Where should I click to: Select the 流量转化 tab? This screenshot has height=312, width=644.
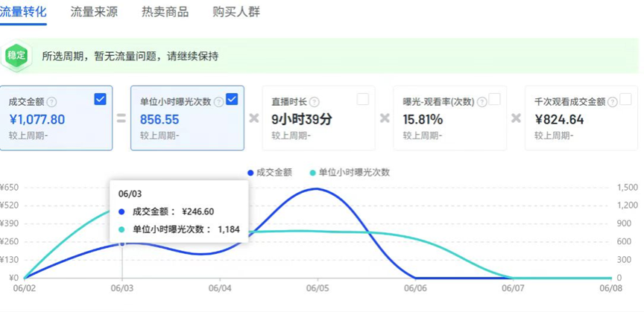23,12
